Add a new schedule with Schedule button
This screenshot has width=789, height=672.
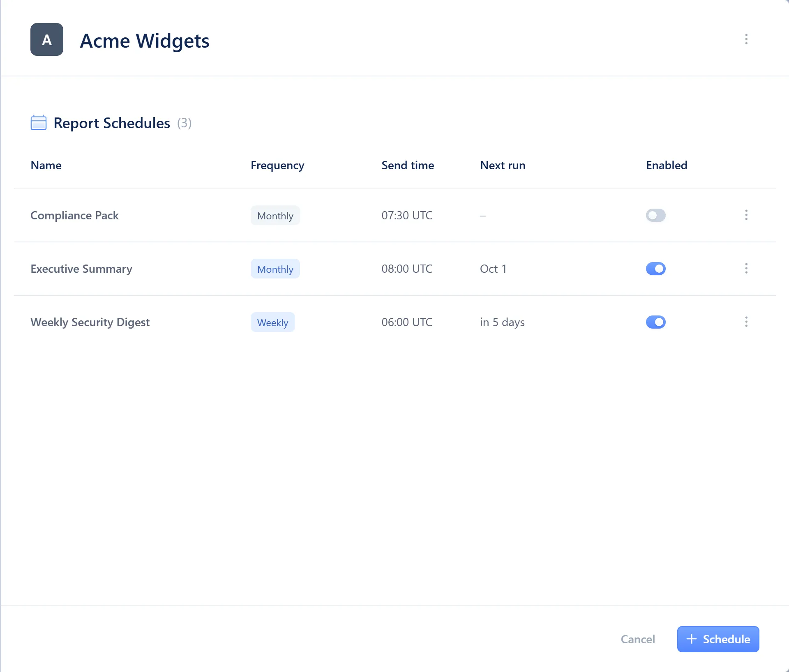coord(718,639)
